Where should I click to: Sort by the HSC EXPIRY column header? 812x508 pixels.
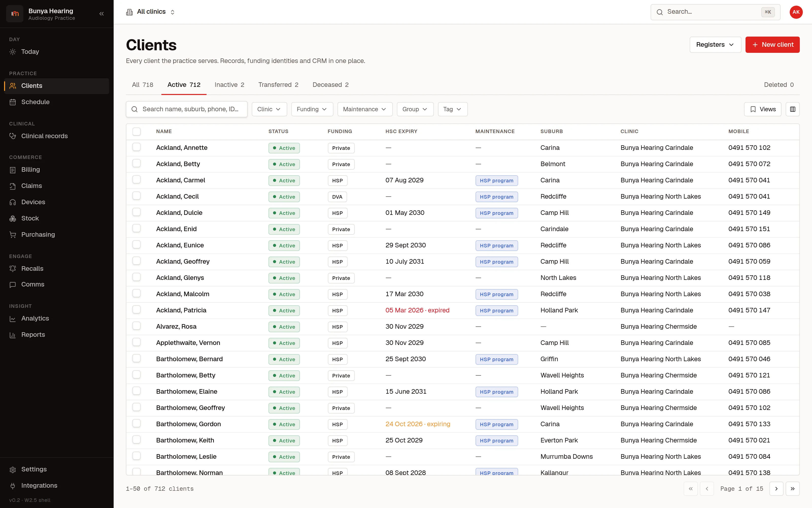(401, 131)
